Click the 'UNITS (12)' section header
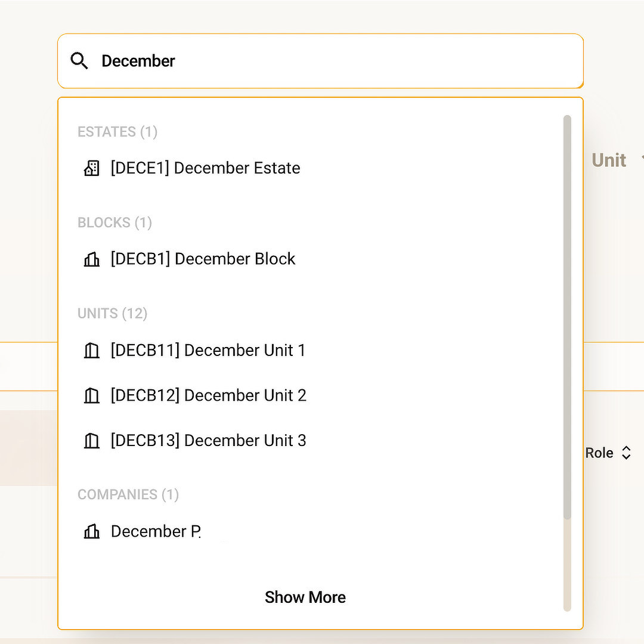644x644 pixels. (x=112, y=314)
